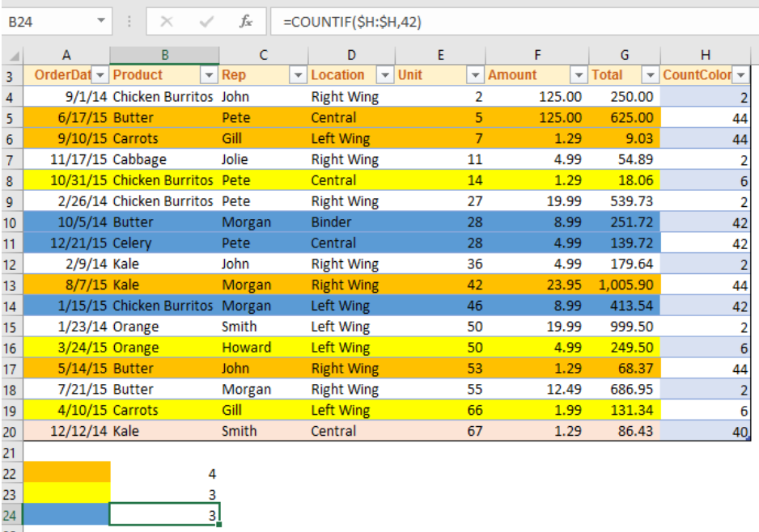This screenshot has height=532, width=759.
Task: Expand the Total column filter
Action: click(650, 75)
